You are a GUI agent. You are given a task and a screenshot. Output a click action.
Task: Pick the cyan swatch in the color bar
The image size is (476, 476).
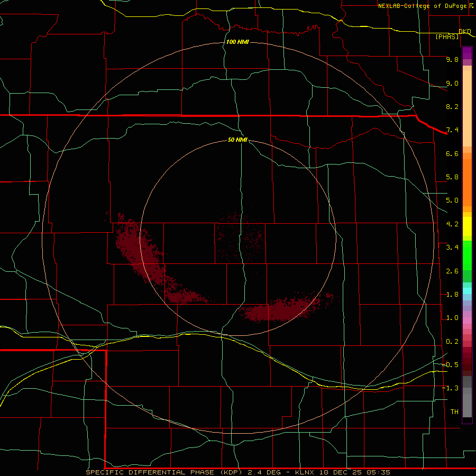(467, 291)
